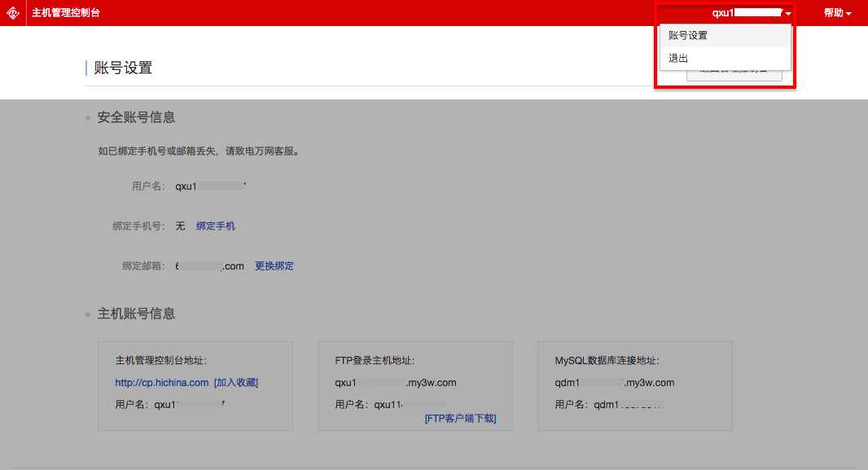Click the 主机账号信息 section heading
The width and height of the screenshot is (868, 470).
click(x=136, y=314)
